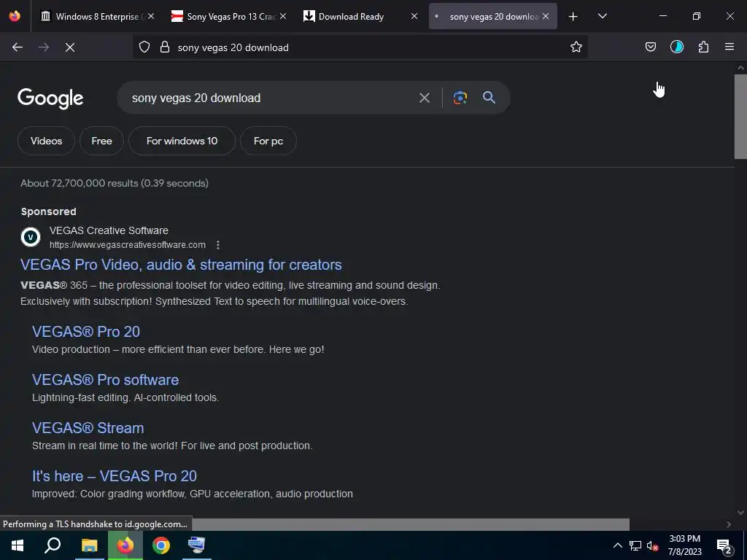Launch Google Chrome from the taskbar
Image resolution: width=747 pixels, height=560 pixels.
coord(161,545)
